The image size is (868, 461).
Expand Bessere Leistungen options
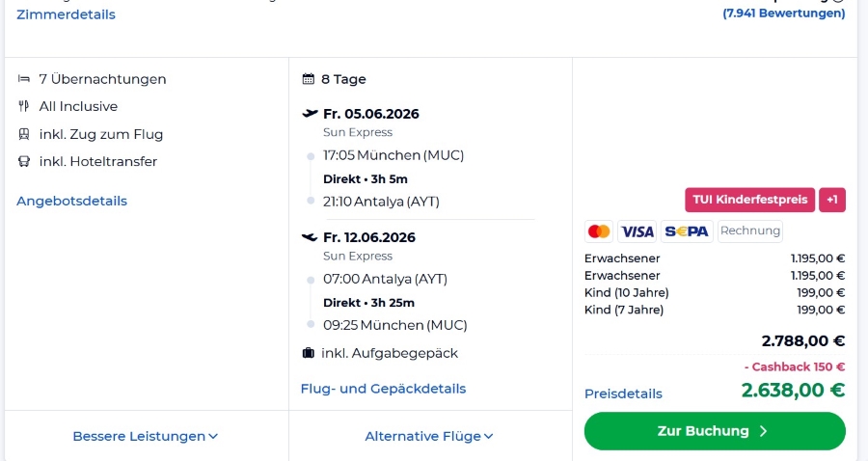[146, 436]
